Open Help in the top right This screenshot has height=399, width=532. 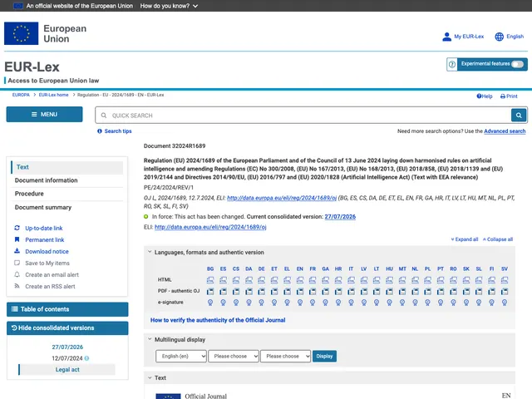pyautogui.click(x=485, y=96)
